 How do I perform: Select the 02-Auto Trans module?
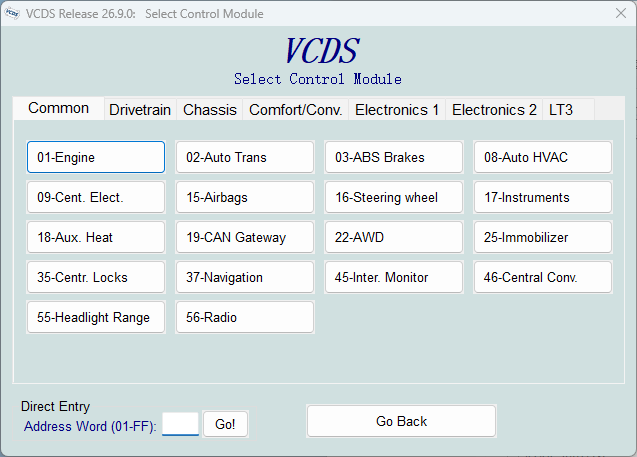point(245,157)
